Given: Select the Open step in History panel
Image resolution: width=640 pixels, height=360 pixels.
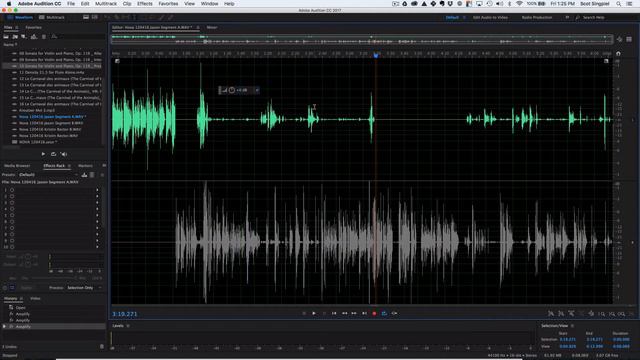Looking at the screenshot, I should (x=20, y=308).
